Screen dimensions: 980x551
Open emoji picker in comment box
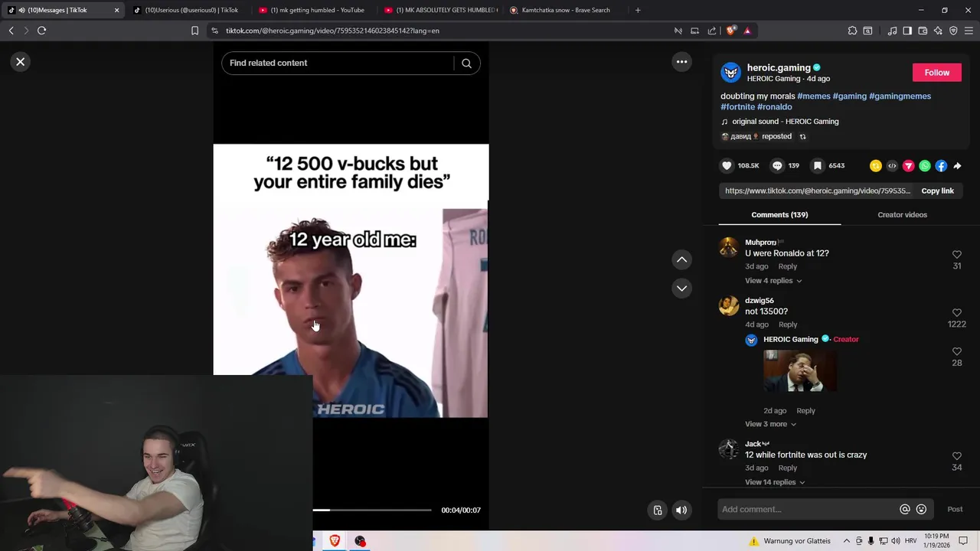921,510
